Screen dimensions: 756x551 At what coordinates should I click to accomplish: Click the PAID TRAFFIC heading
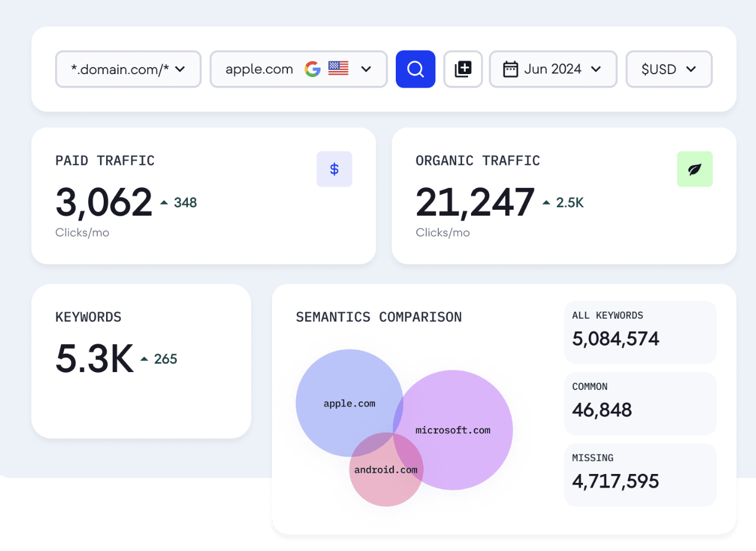105,161
